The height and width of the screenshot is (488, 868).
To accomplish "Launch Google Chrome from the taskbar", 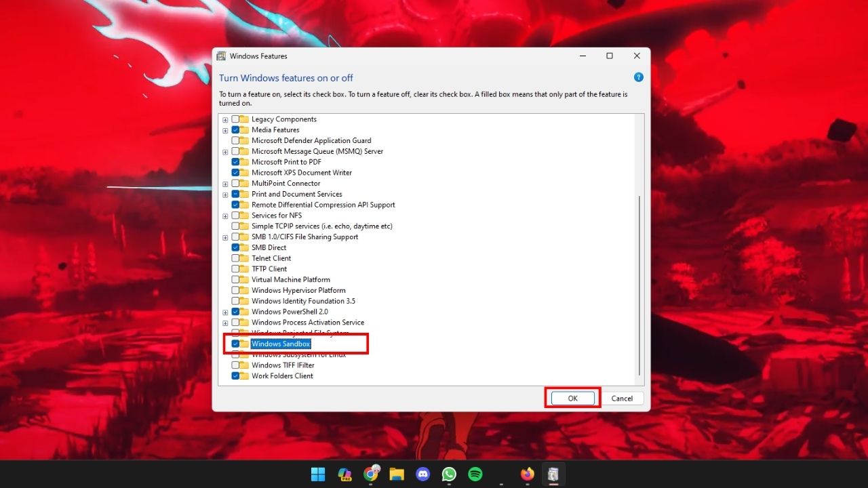I will (370, 474).
